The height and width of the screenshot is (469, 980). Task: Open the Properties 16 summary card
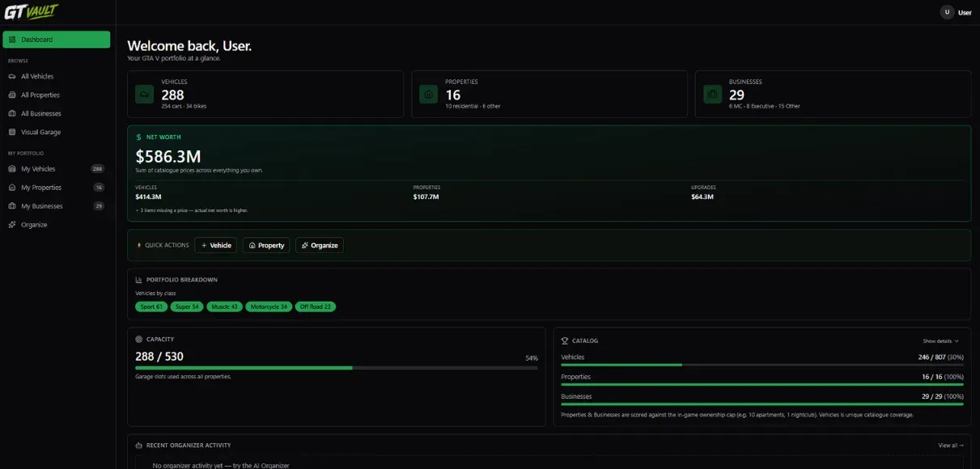pyautogui.click(x=549, y=94)
